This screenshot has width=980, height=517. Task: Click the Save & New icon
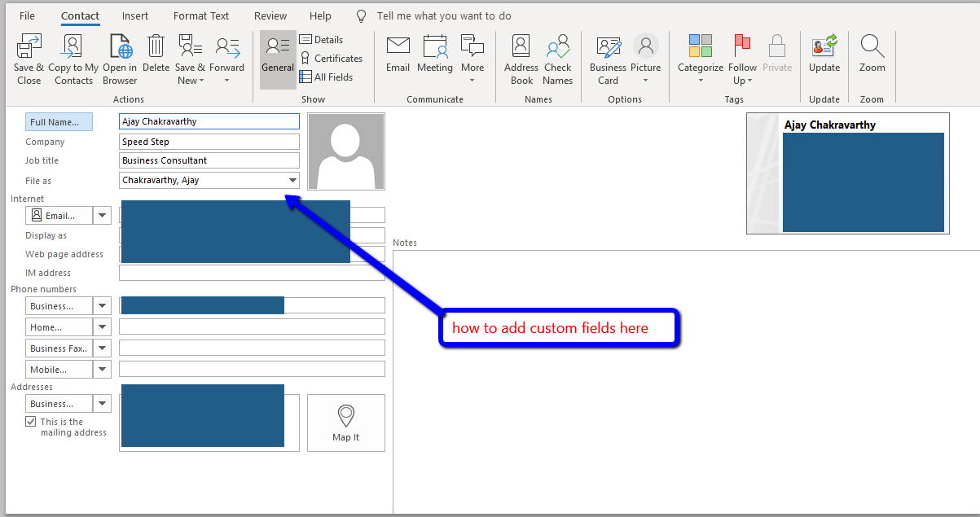[x=190, y=46]
